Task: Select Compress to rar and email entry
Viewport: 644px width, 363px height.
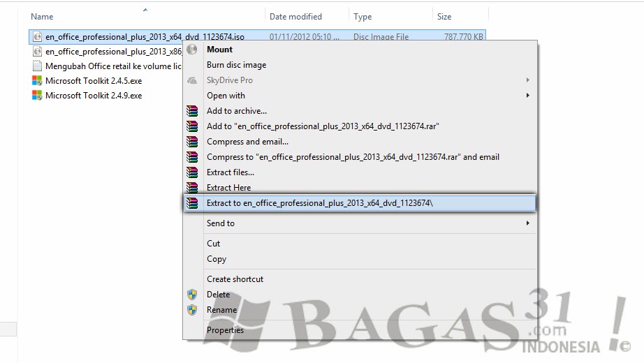Action: (x=353, y=157)
